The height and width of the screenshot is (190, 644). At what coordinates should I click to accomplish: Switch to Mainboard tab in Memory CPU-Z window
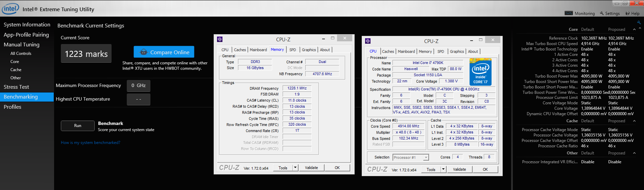258,50
